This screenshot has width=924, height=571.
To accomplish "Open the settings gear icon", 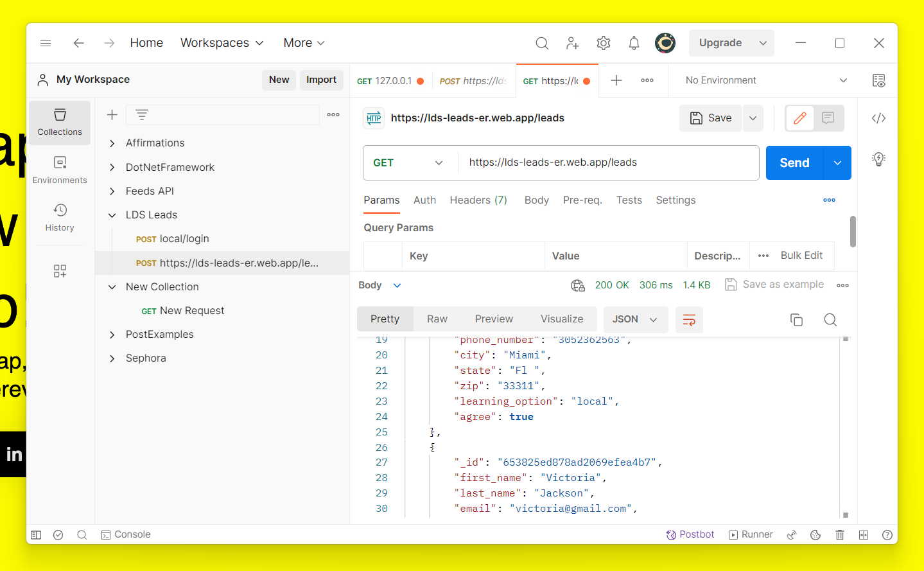I will [604, 43].
